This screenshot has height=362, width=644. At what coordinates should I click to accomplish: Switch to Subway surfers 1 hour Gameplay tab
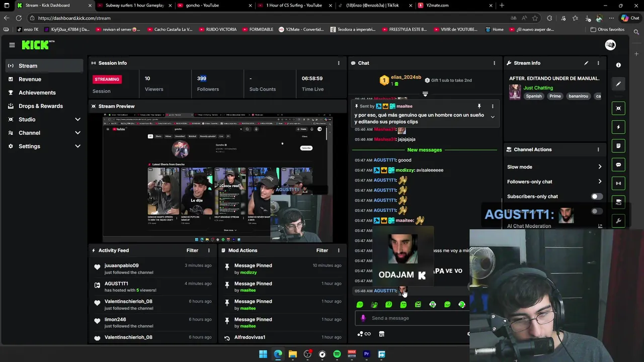point(133,6)
